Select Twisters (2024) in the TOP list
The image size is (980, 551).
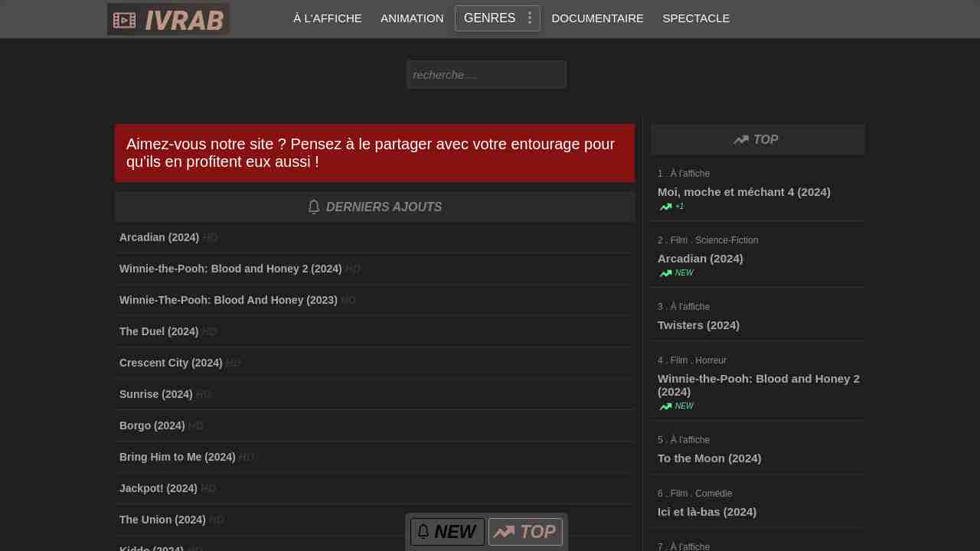pos(698,325)
